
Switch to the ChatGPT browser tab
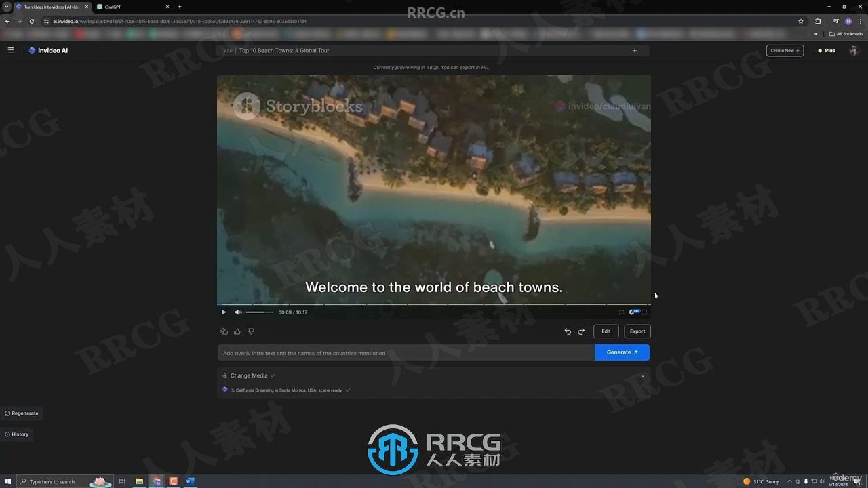[x=133, y=7]
